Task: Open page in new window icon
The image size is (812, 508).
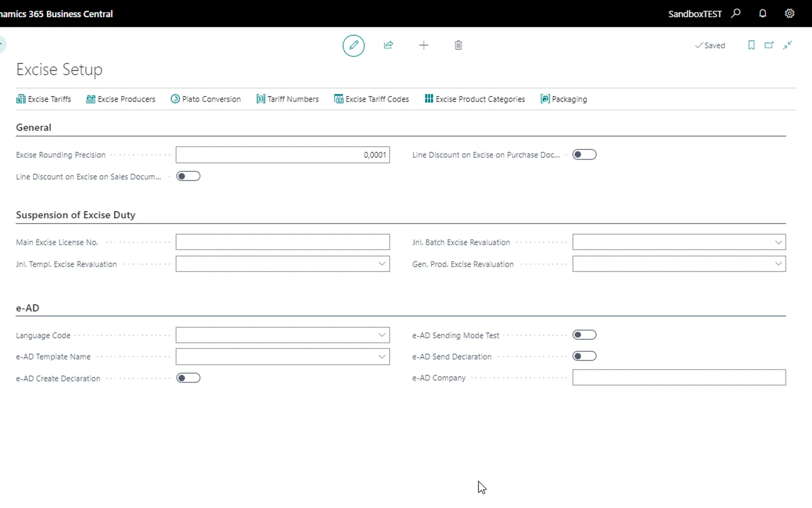Action: click(769, 45)
